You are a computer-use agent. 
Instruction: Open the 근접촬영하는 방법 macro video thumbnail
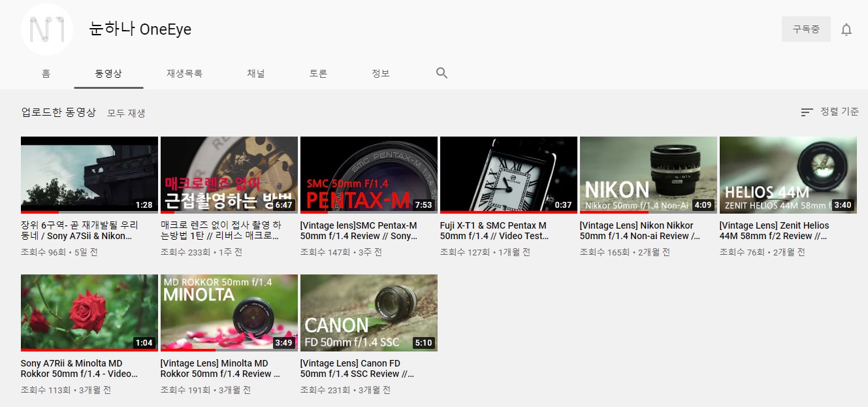[x=229, y=174]
